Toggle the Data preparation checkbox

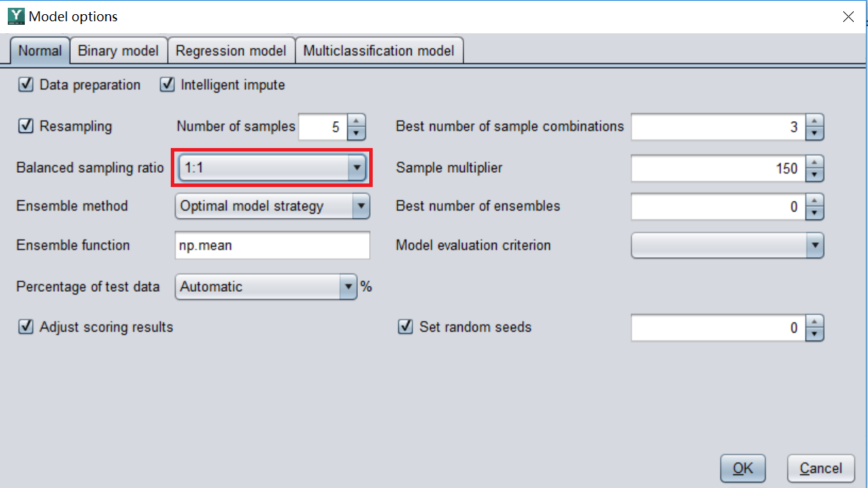click(x=26, y=85)
